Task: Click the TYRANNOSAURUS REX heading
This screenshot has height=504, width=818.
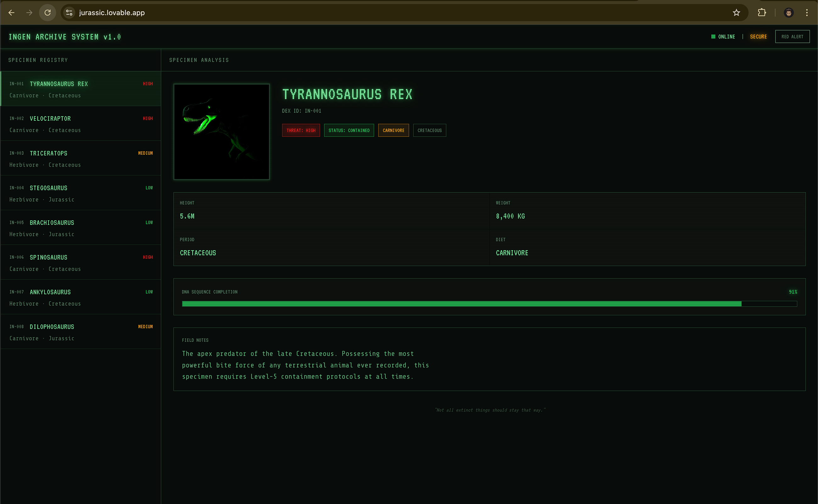Action: (x=347, y=94)
